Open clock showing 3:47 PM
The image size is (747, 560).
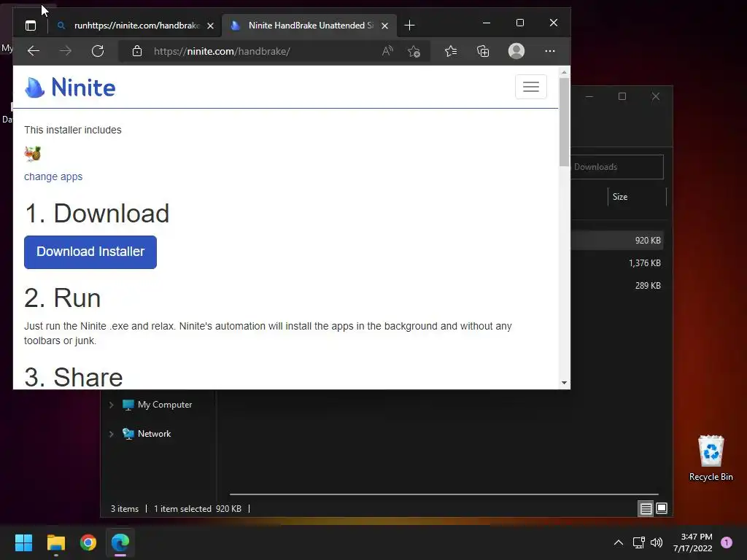coord(693,542)
